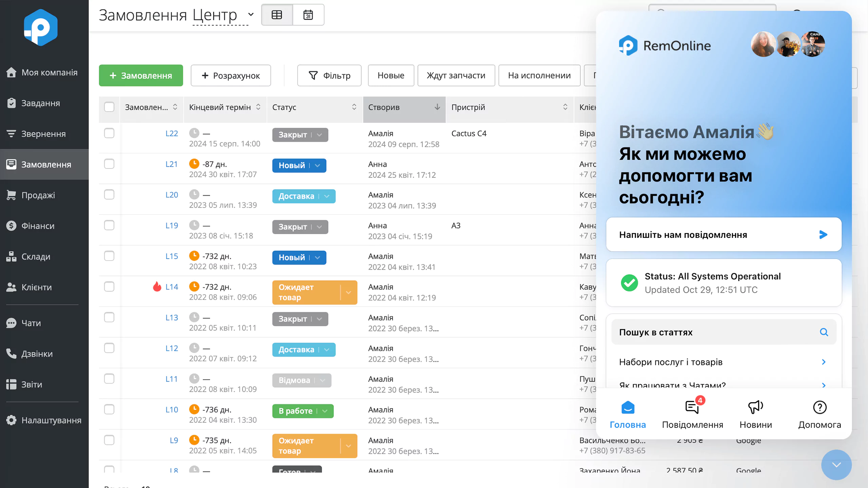868x488 pixels.
Task: Open Допомога tab in chat widget
Action: [x=820, y=414]
